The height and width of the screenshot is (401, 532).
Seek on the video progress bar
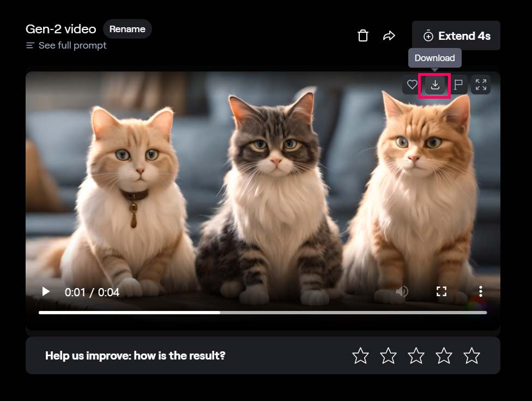pyautogui.click(x=263, y=313)
